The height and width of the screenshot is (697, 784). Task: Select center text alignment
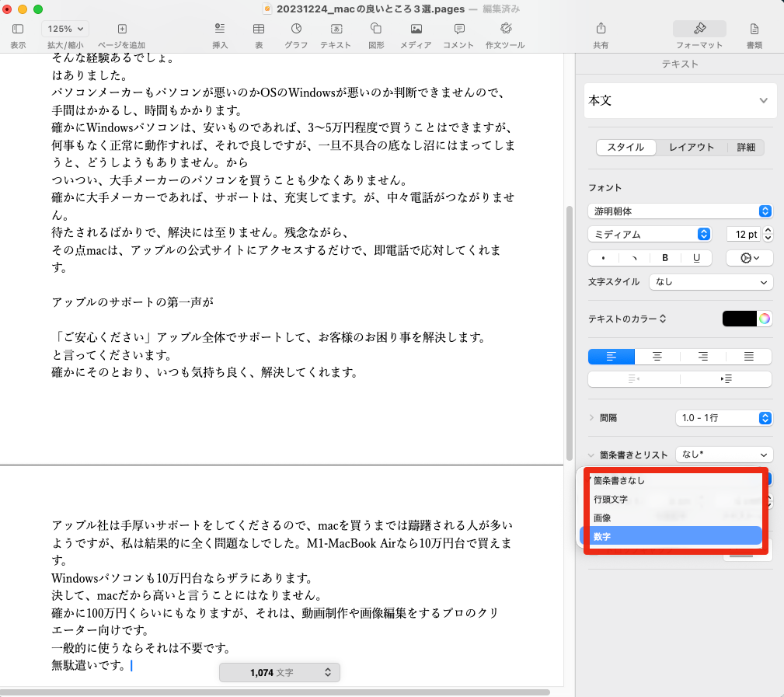point(657,357)
